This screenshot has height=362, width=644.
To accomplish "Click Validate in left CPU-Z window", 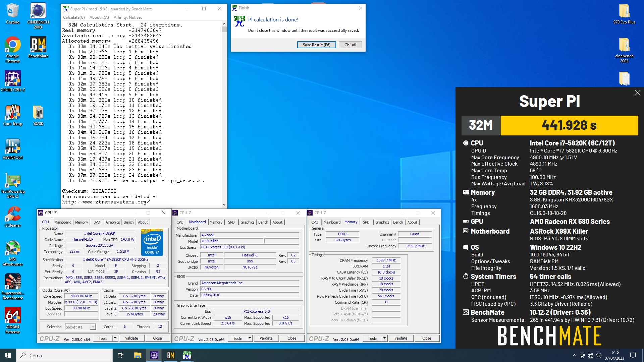I will [x=131, y=338].
